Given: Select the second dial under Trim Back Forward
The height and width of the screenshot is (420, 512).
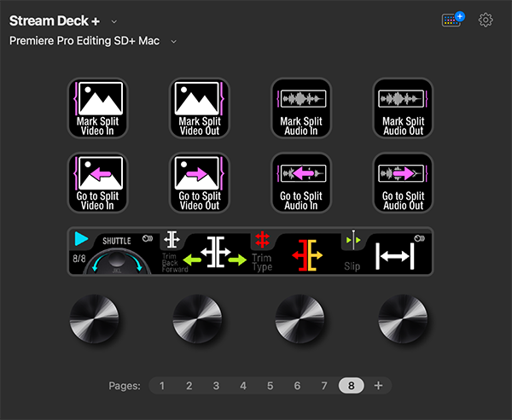Looking at the screenshot, I should point(197,318).
